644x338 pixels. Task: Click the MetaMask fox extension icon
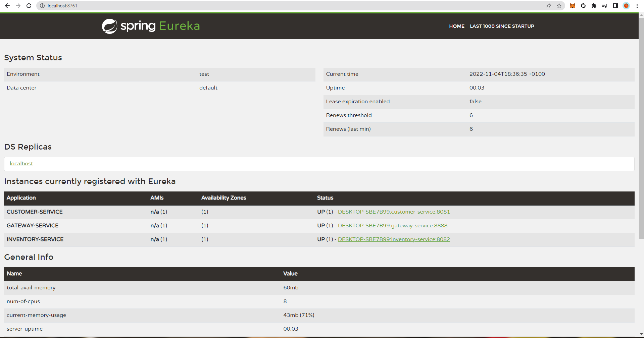[572, 6]
